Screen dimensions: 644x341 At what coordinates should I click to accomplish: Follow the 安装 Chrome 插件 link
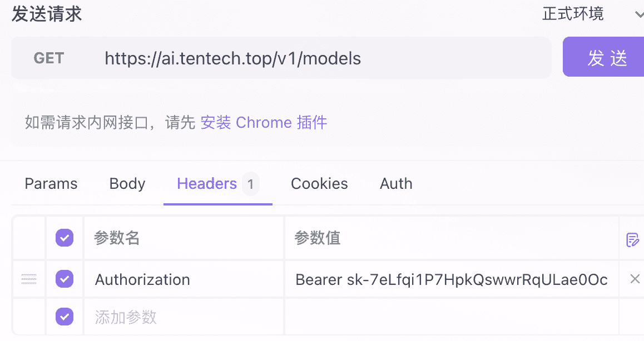click(264, 123)
